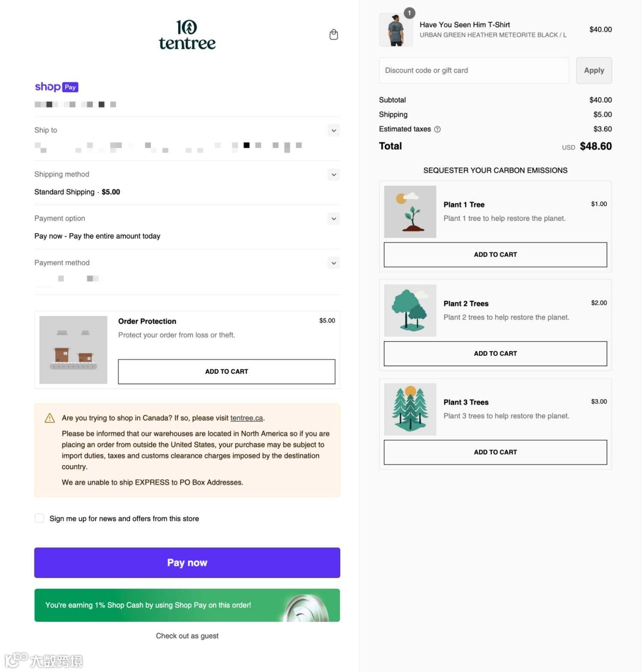This screenshot has height=672, width=642.
Task: Enable news and offers signup checkbox
Action: point(39,518)
